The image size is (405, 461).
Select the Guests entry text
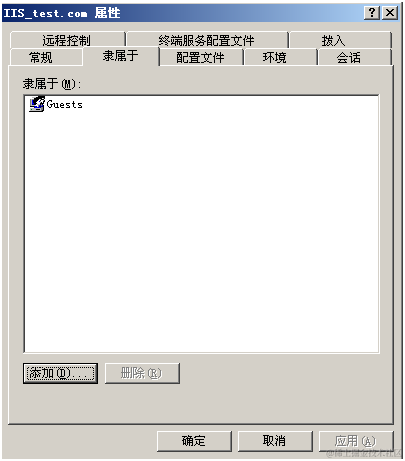tap(64, 104)
